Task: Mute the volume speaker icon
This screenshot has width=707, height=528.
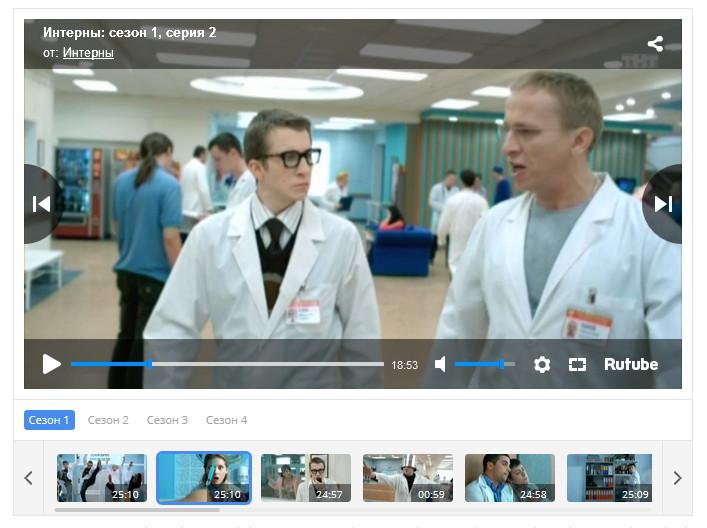Action: pyautogui.click(x=440, y=365)
